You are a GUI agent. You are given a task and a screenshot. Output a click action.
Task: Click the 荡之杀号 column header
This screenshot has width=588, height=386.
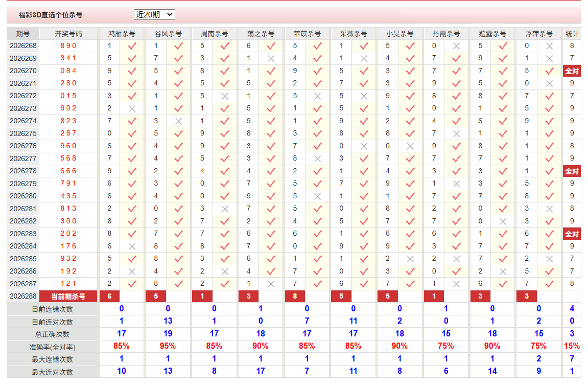[261, 34]
